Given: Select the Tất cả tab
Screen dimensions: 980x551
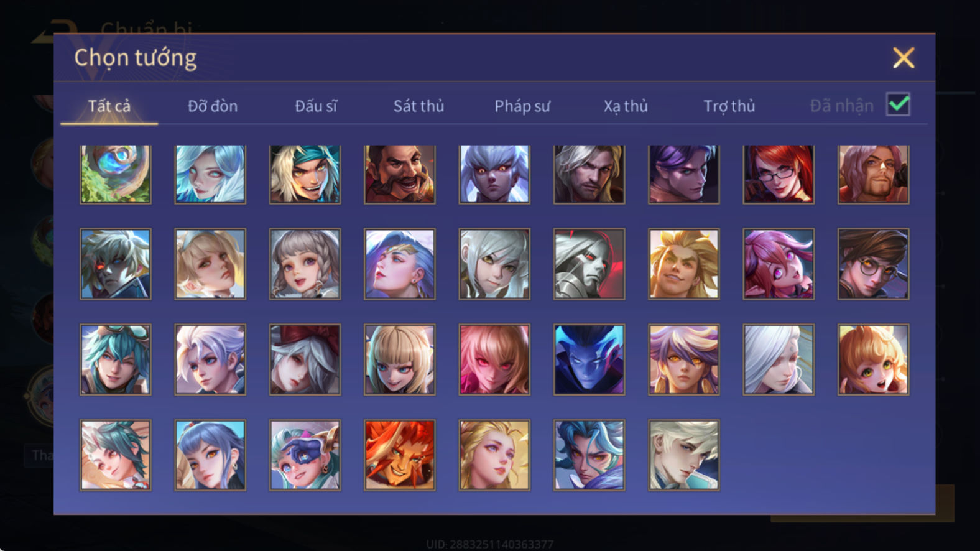Looking at the screenshot, I should coord(109,106).
